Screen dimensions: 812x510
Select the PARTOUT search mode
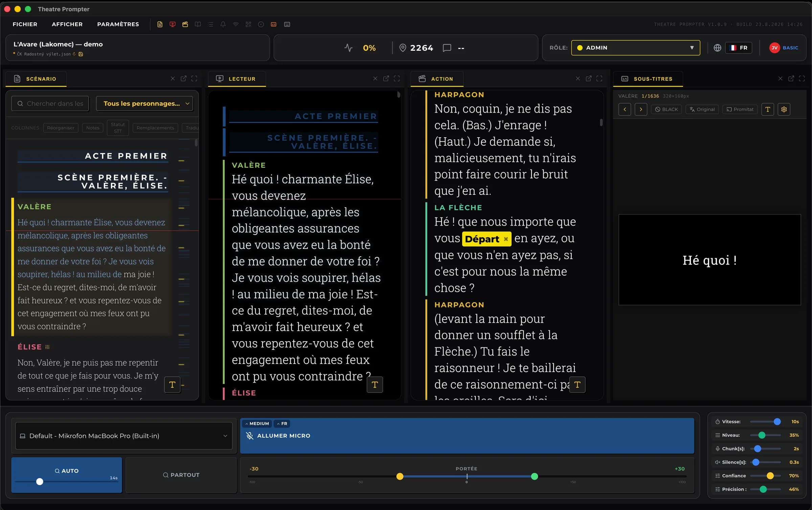(181, 475)
